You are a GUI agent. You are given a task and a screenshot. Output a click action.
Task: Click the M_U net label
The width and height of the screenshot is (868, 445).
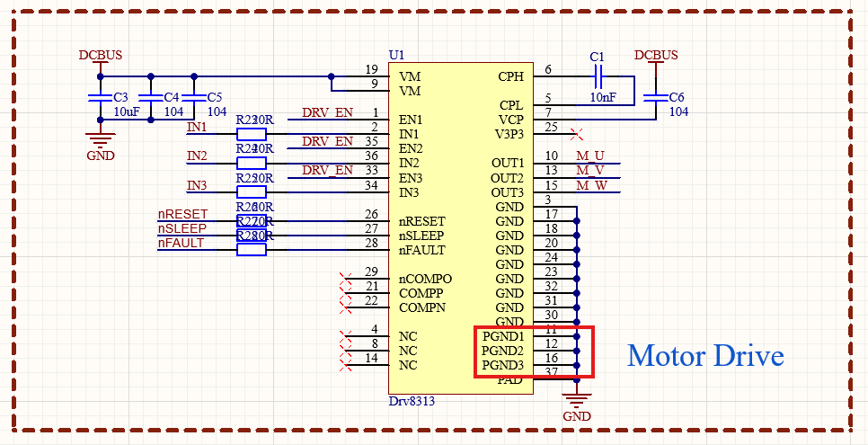[x=590, y=156]
